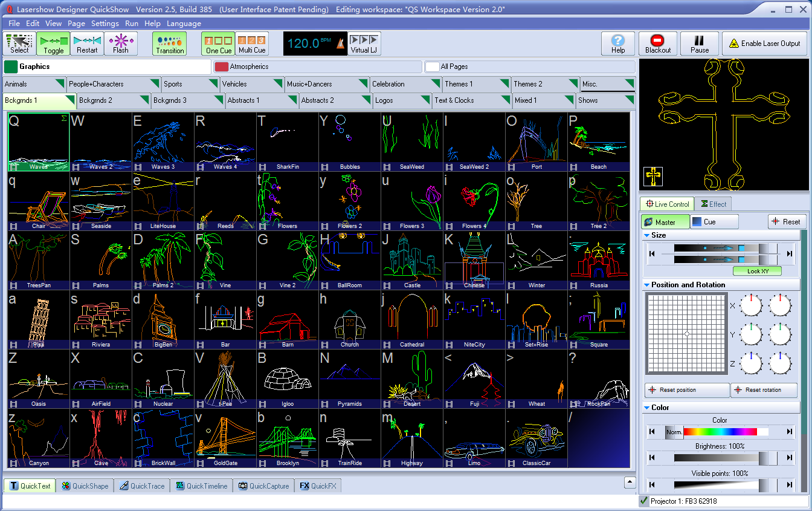Enable Laser Output
The height and width of the screenshot is (511, 812).
[764, 44]
